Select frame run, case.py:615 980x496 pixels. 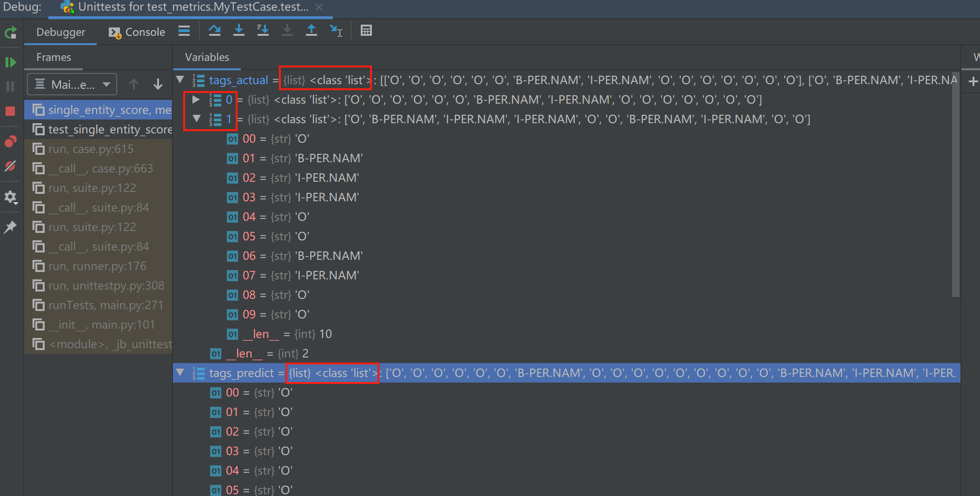99,149
